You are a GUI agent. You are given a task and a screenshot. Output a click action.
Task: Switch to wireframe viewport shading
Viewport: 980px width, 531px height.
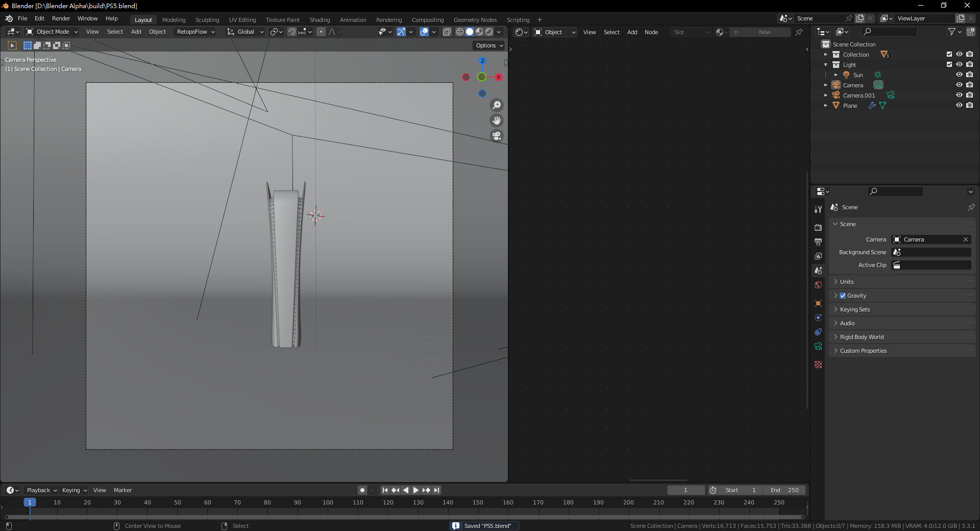tap(460, 32)
